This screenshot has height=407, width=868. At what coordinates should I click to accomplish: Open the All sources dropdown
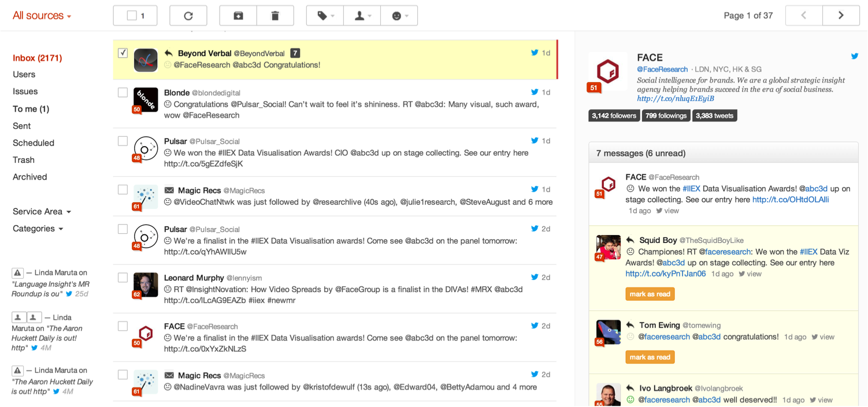[x=42, y=16]
